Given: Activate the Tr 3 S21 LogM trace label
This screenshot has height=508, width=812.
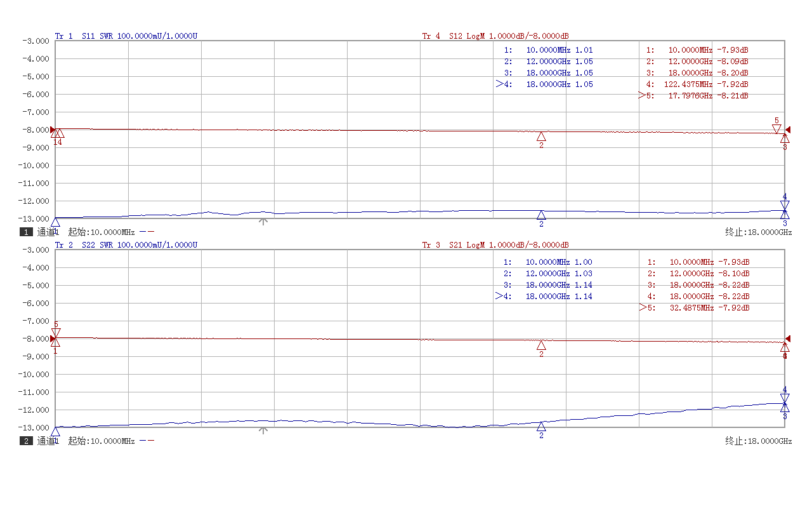Looking at the screenshot, I should (x=495, y=245).
